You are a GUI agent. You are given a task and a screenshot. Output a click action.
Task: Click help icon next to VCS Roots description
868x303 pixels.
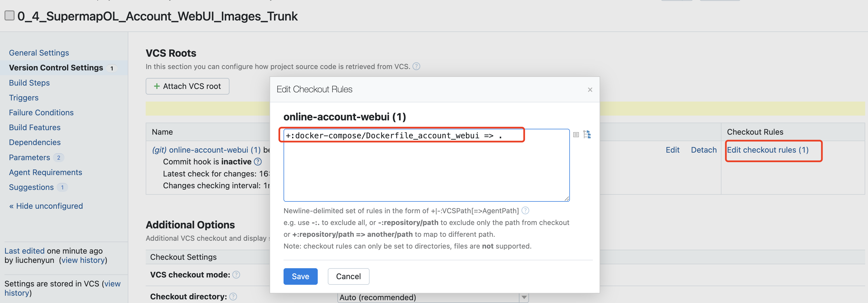416,66
